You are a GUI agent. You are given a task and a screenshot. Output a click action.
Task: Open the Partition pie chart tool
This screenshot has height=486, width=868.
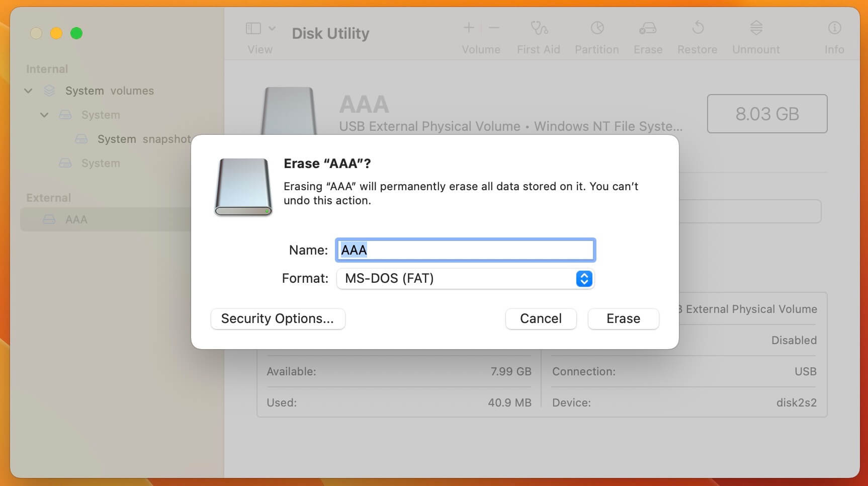[x=597, y=28]
